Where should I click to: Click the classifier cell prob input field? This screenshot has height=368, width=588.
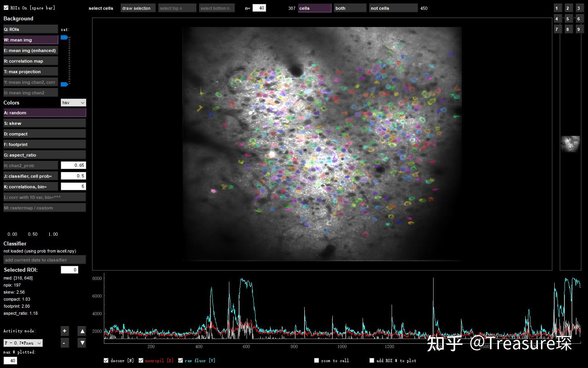[73, 176]
